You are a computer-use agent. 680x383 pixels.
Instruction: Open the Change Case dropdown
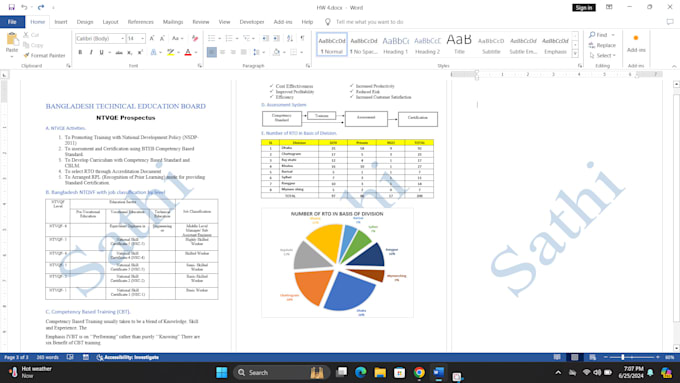coord(177,39)
